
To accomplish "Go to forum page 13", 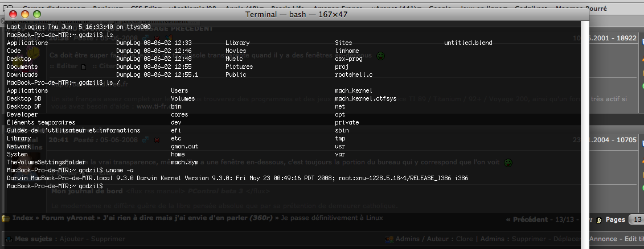I will (637, 219).
